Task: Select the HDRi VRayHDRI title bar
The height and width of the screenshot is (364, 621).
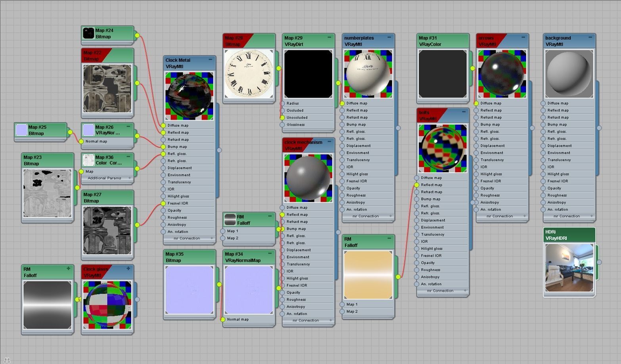Action: (x=569, y=235)
